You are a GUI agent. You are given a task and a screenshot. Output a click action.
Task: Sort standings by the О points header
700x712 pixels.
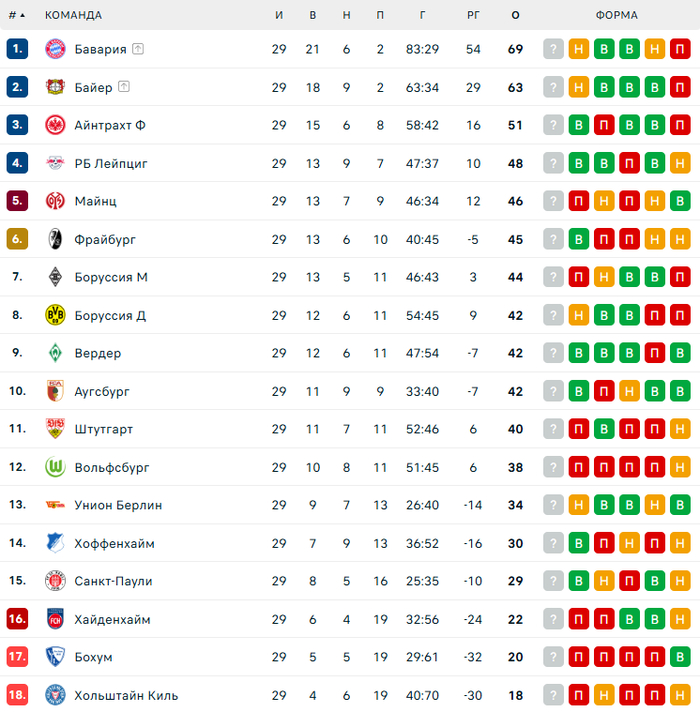515,15
